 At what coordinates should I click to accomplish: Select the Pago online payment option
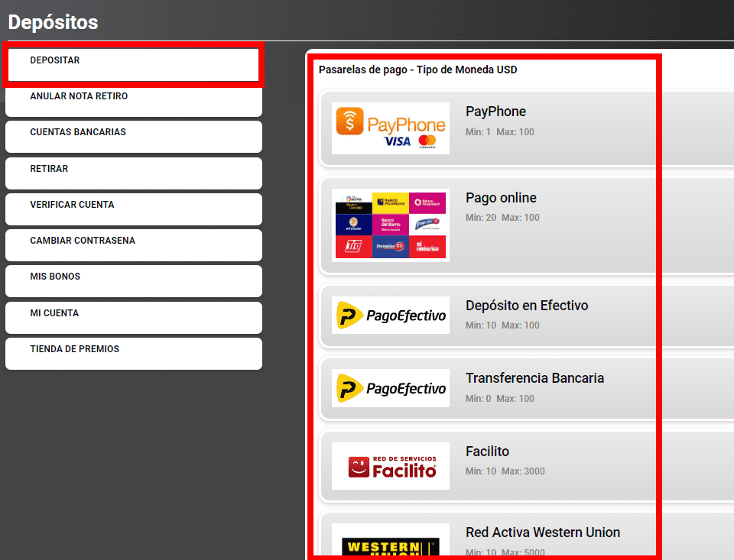[501, 197]
